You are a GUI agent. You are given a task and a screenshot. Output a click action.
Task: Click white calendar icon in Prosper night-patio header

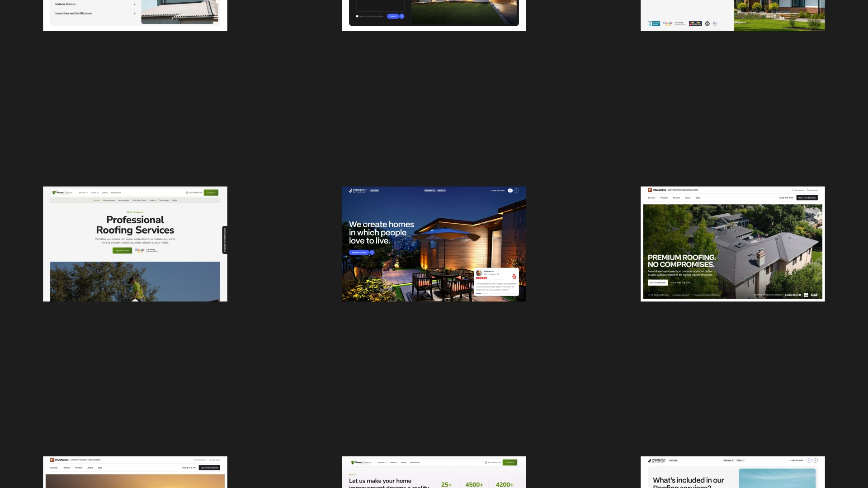pyautogui.click(x=510, y=191)
